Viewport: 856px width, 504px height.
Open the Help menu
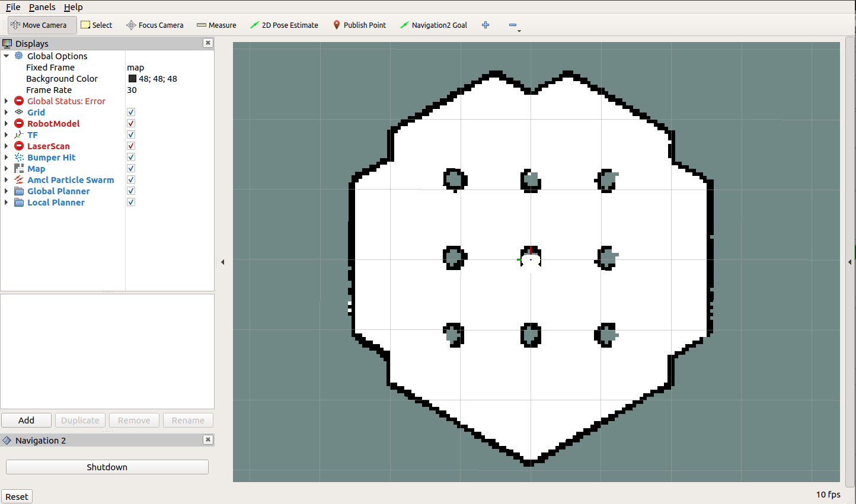pyautogui.click(x=74, y=7)
